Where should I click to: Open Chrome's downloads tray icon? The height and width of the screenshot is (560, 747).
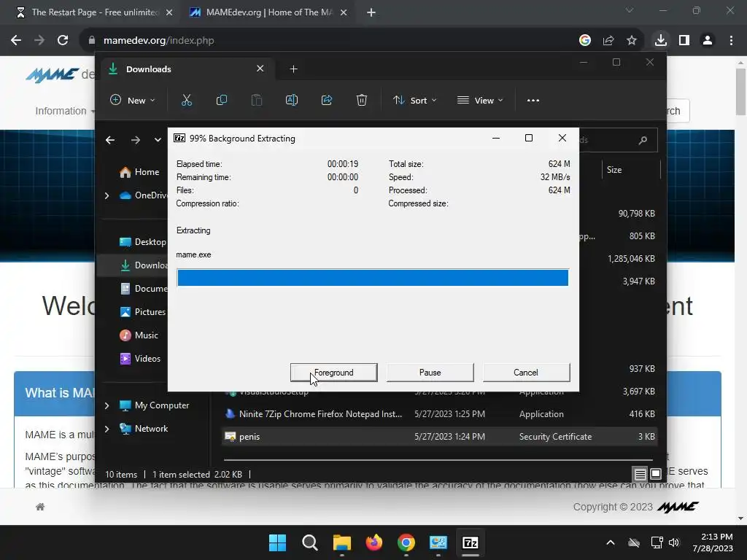[x=661, y=41]
